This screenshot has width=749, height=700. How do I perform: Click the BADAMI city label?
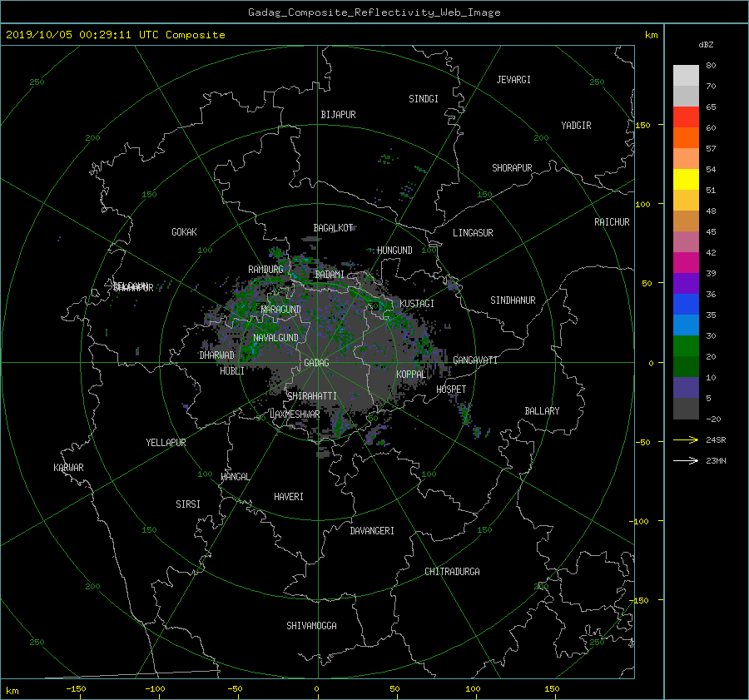[330, 275]
